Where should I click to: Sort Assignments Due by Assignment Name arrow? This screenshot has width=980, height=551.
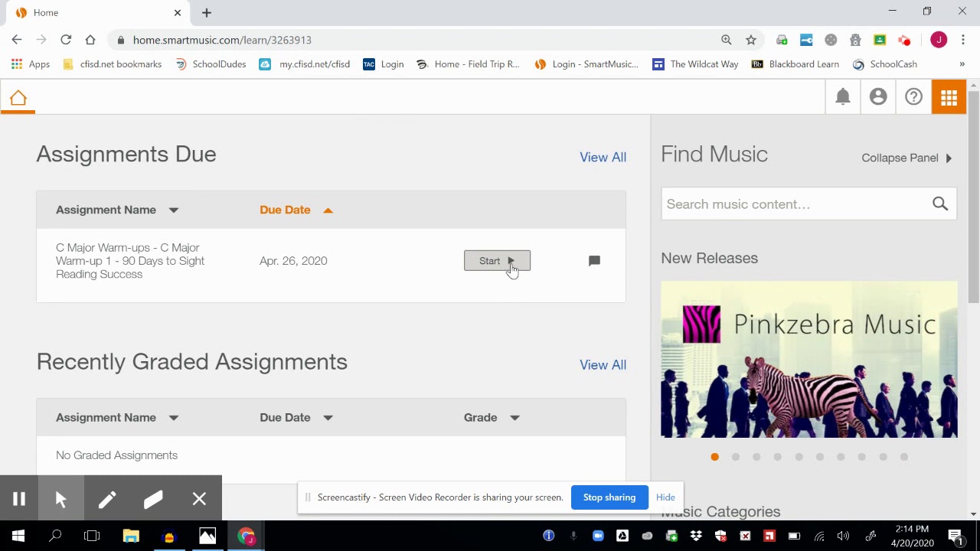[174, 210]
